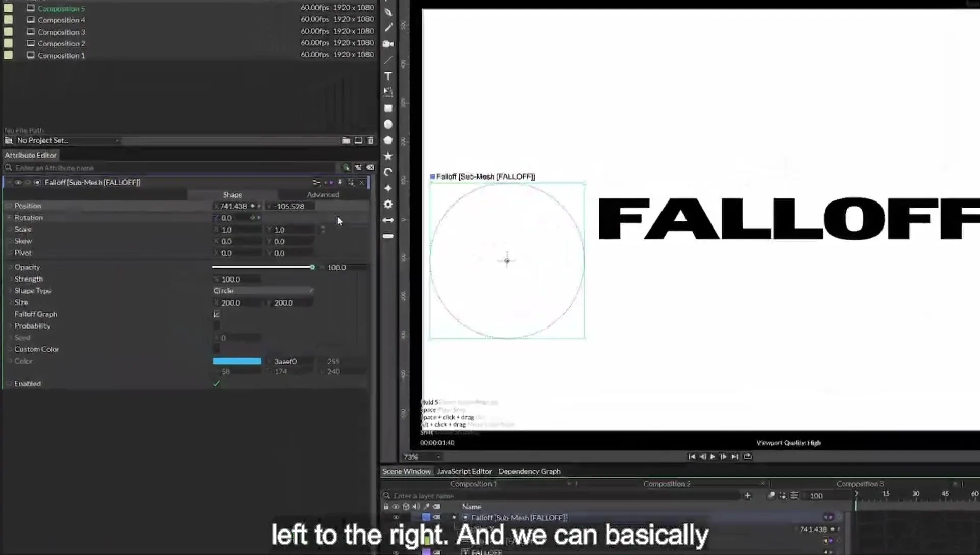The image size is (980, 555).
Task: Select the four-point Super Ellipse tool
Action: click(388, 188)
